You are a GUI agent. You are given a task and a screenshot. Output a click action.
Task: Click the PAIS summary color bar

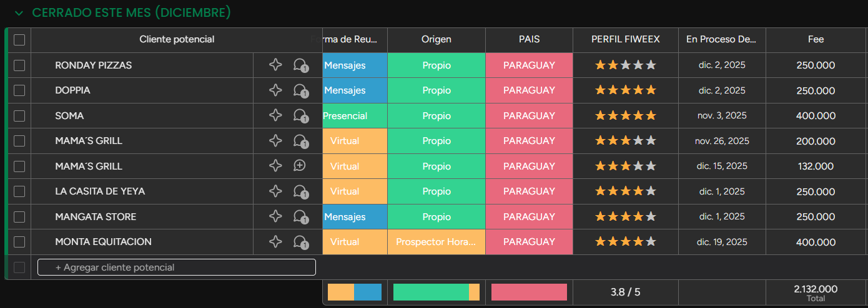pyautogui.click(x=529, y=292)
